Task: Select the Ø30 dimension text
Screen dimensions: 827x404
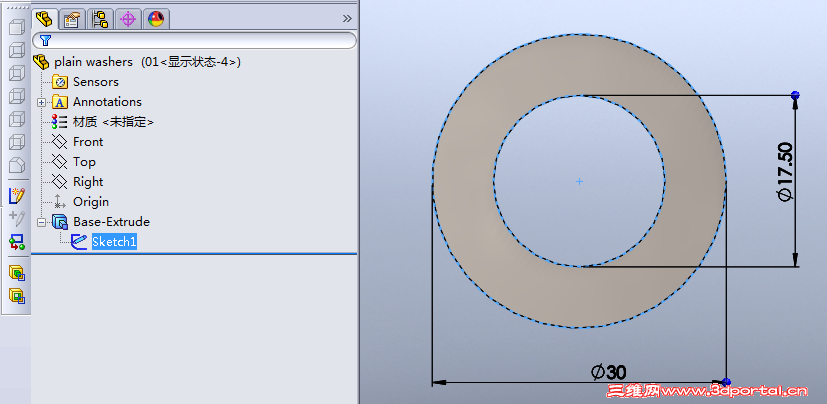Action: tap(609, 373)
